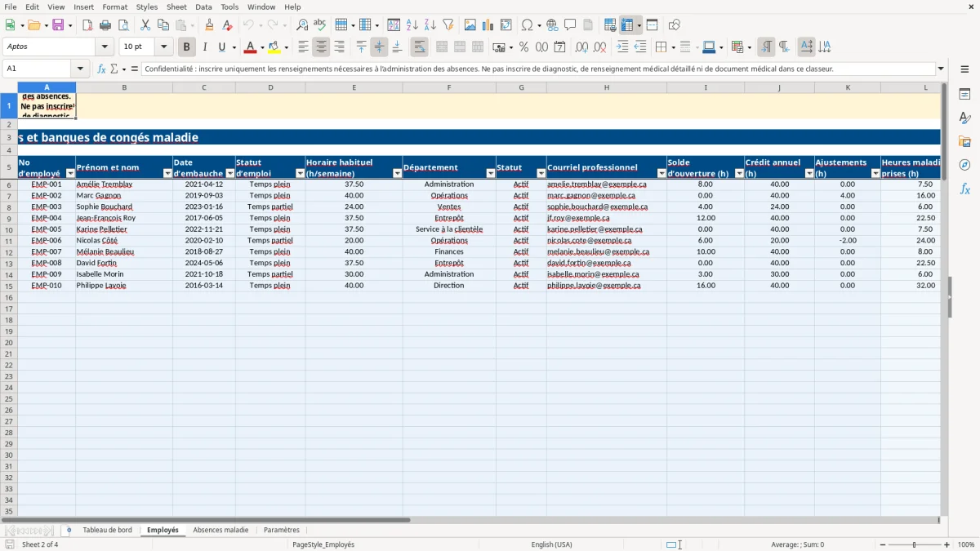Click the AutoFilter funnel icon

(x=448, y=25)
